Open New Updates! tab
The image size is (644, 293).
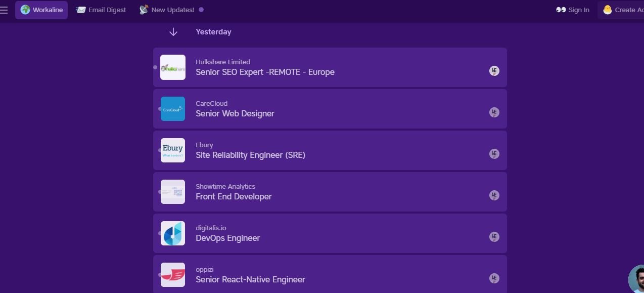point(171,10)
